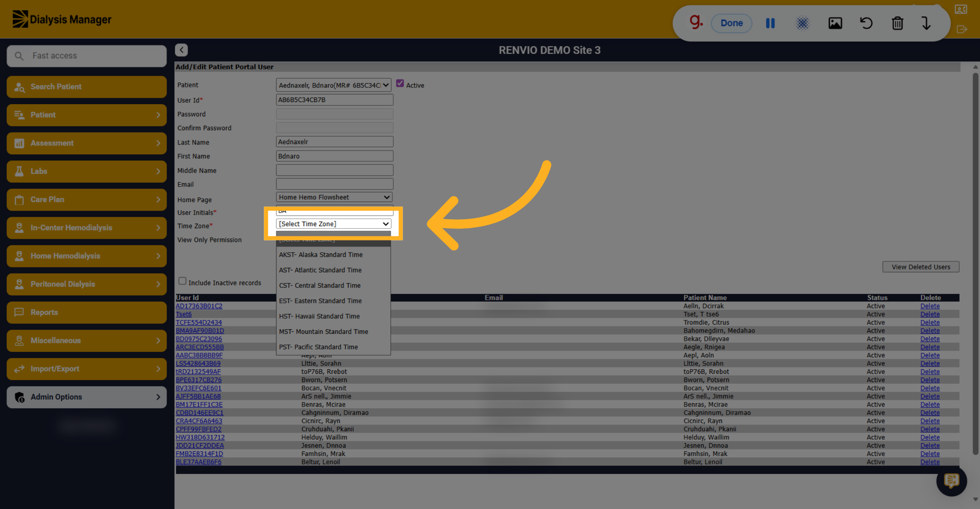Click the Email input field
Image resolution: width=980 pixels, height=509 pixels.
pyautogui.click(x=334, y=184)
